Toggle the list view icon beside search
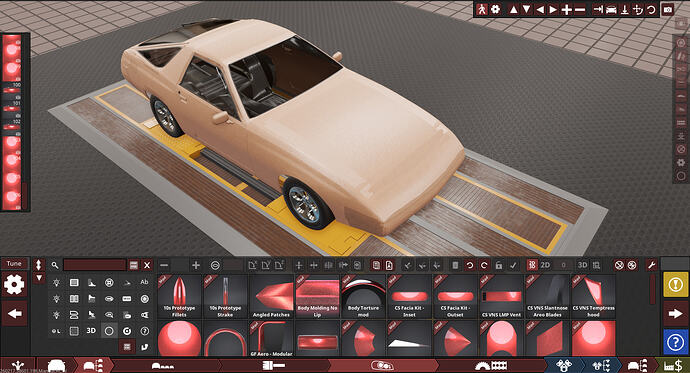 [134, 265]
